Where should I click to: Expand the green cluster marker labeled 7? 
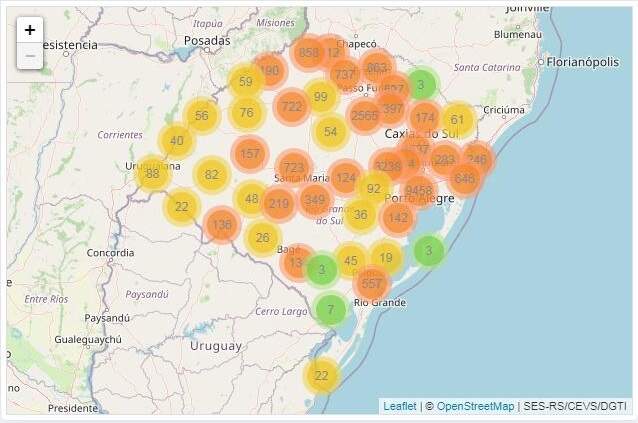pos(330,310)
